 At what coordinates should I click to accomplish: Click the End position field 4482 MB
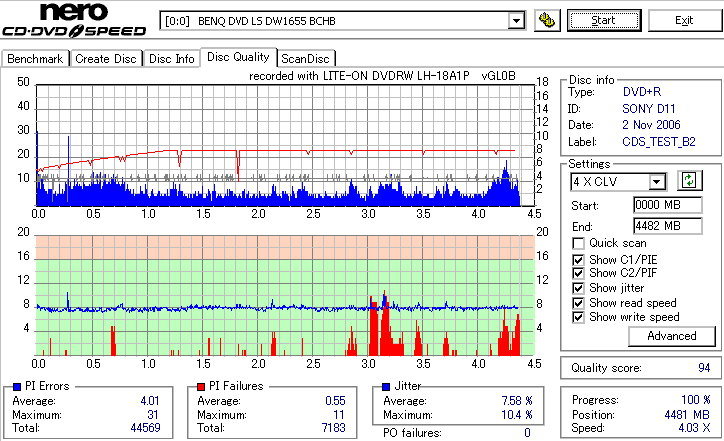tap(668, 226)
